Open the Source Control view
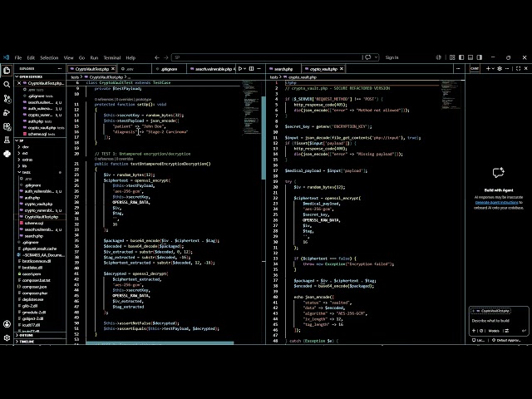Image resolution: width=532 pixels, height=399 pixels. point(7,98)
